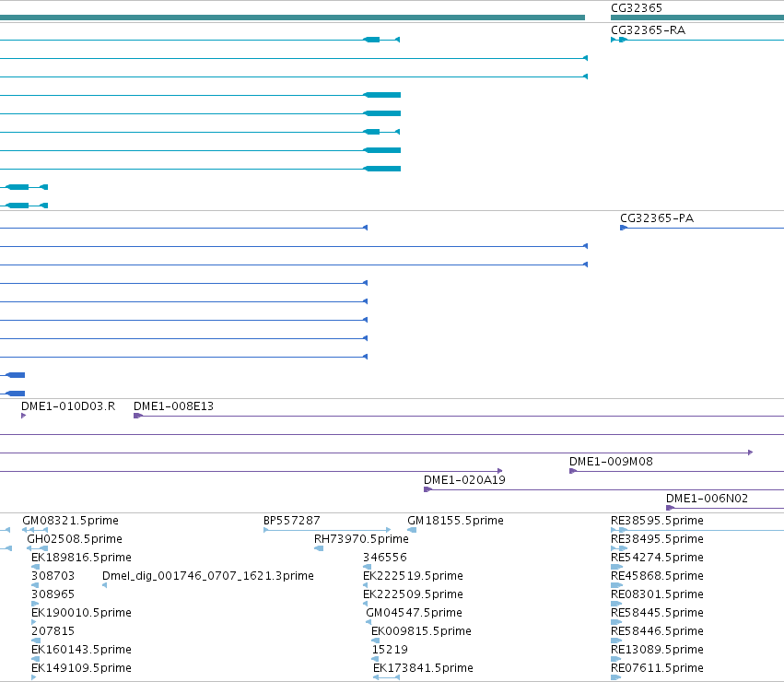784x682 pixels.
Task: Click the 308703 feature label
Action: pyautogui.click(x=53, y=576)
